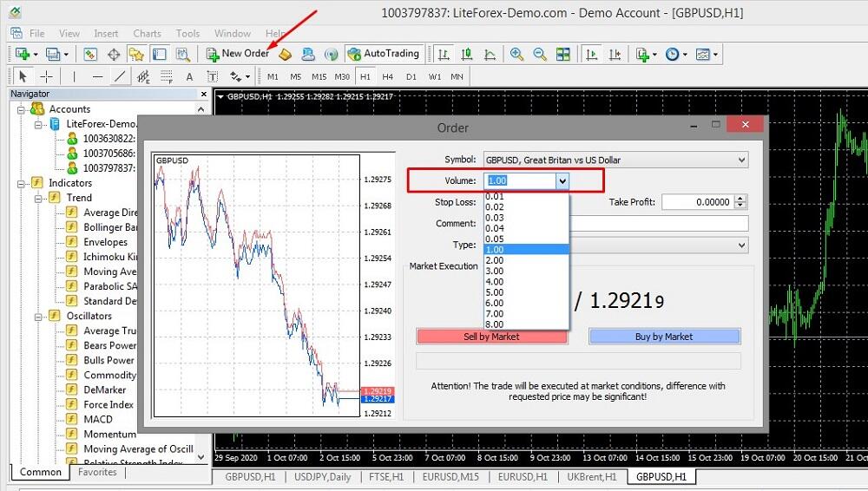This screenshot has width=868, height=491.
Task: Open the Templates icon
Action: point(702,54)
